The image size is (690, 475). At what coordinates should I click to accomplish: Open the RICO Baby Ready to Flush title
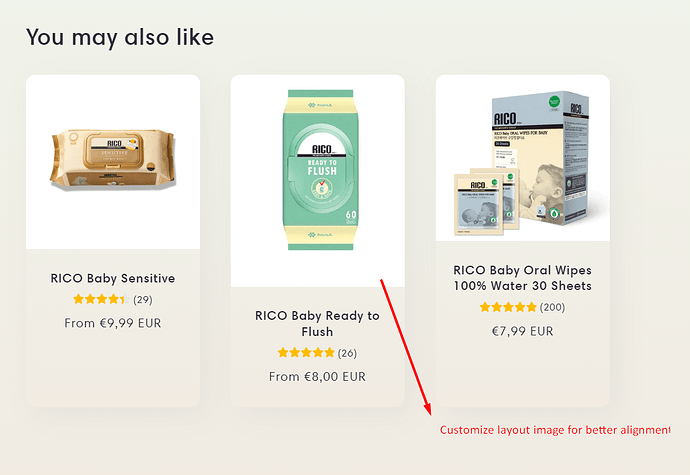[x=317, y=323]
